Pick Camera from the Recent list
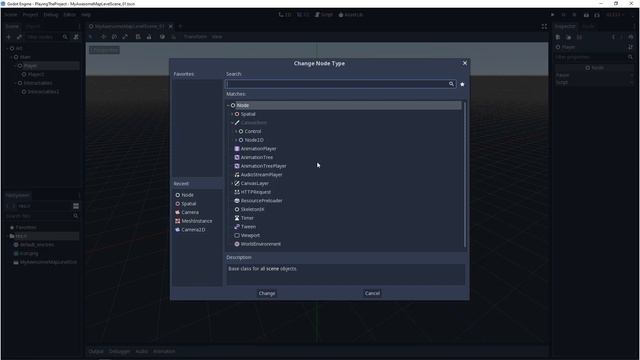The image size is (640, 360). pyautogui.click(x=190, y=212)
